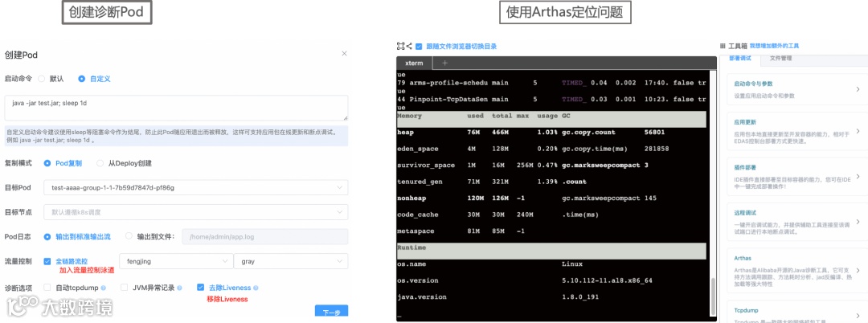Toggle 跟随文件浏览器切换目录 checkbox
Image resolution: width=868 pixels, height=323 pixels.
tap(419, 47)
